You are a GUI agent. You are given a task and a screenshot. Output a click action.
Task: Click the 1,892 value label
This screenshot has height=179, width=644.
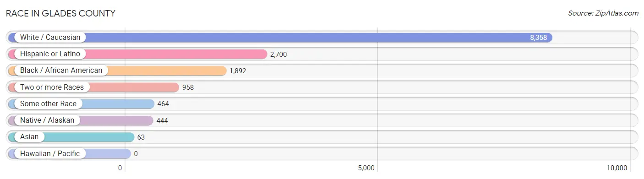(x=238, y=71)
